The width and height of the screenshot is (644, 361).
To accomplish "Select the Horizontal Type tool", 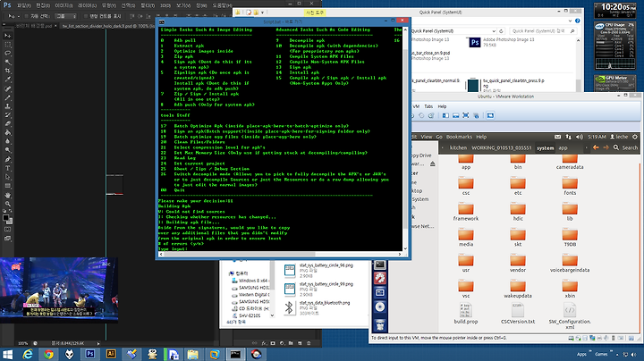I will (x=8, y=168).
